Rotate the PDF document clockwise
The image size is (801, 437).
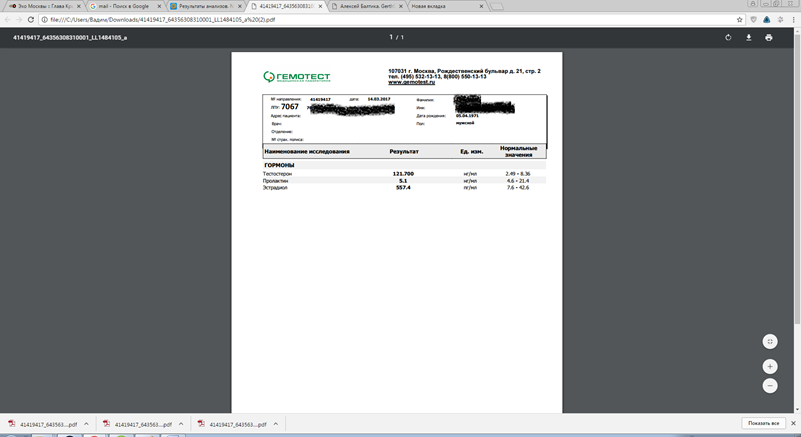pyautogui.click(x=728, y=37)
